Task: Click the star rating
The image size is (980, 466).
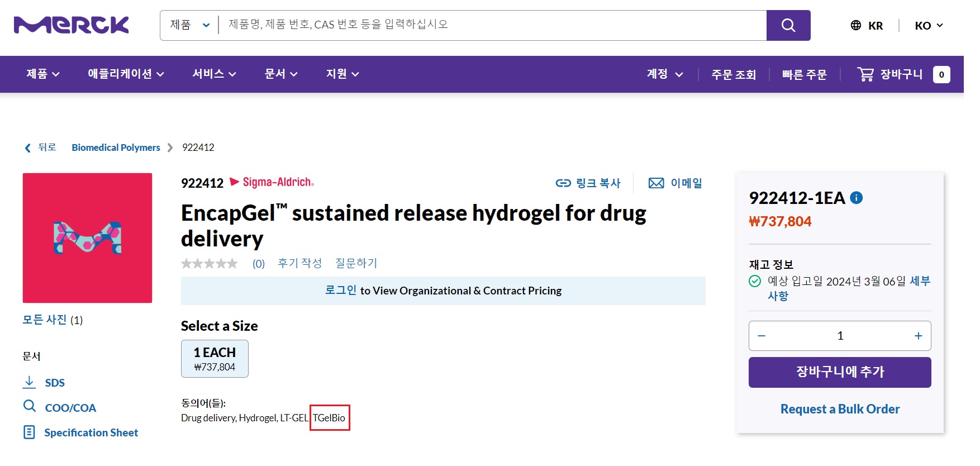Action: [x=210, y=263]
